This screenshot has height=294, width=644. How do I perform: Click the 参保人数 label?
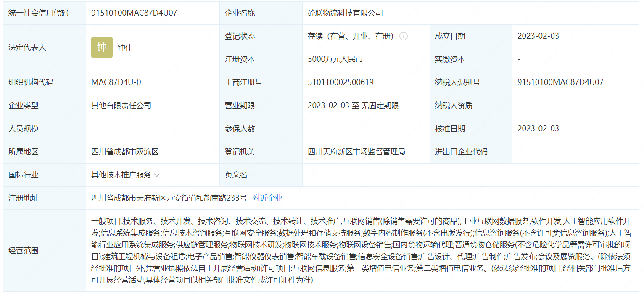click(240, 129)
